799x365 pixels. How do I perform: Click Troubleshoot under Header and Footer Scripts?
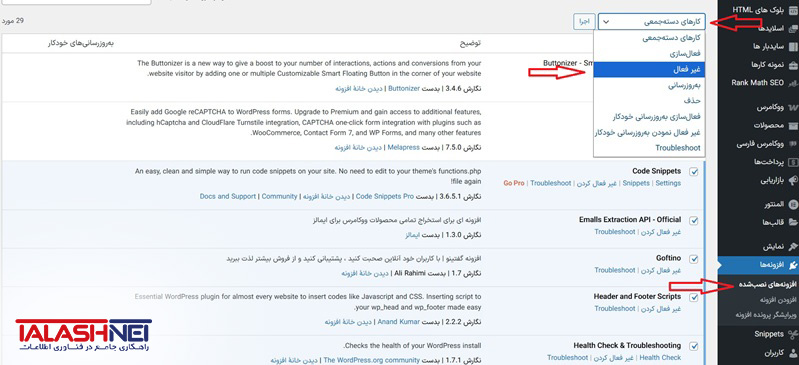615,308
